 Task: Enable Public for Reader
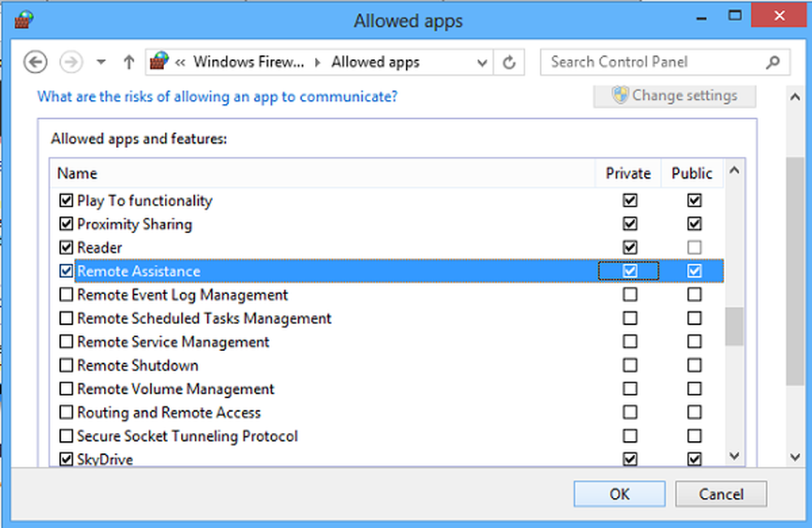694,248
